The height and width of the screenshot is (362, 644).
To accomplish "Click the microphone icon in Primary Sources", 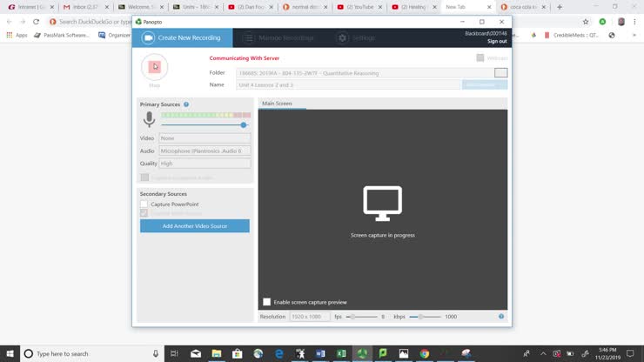I will point(149,120).
